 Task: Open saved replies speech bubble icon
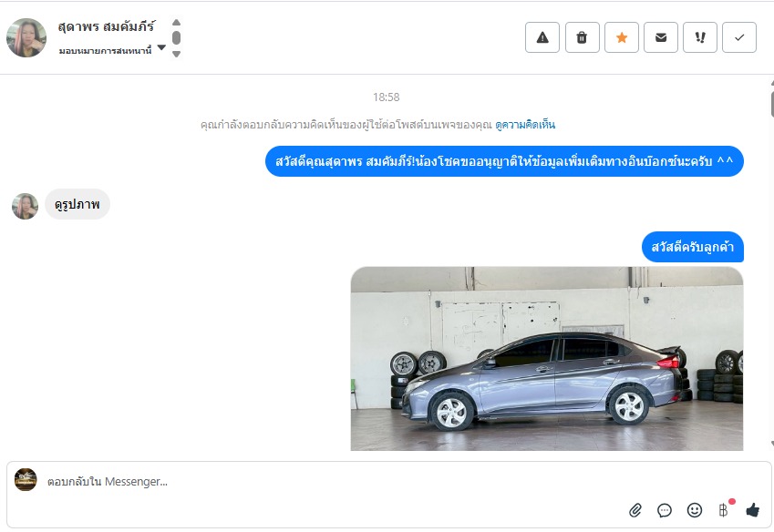665,510
